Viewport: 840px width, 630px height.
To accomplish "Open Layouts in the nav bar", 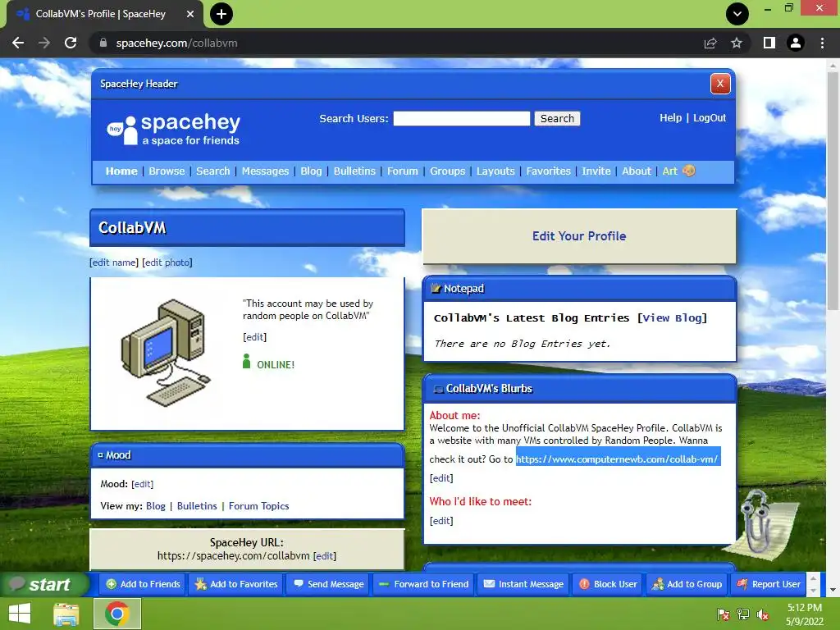I will (x=495, y=171).
